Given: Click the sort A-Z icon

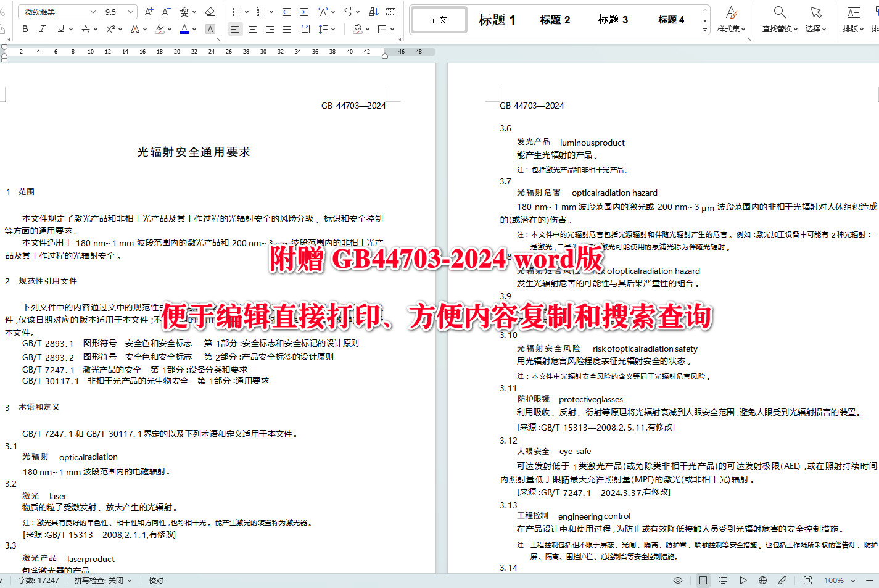Looking at the screenshot, I should click(373, 12).
